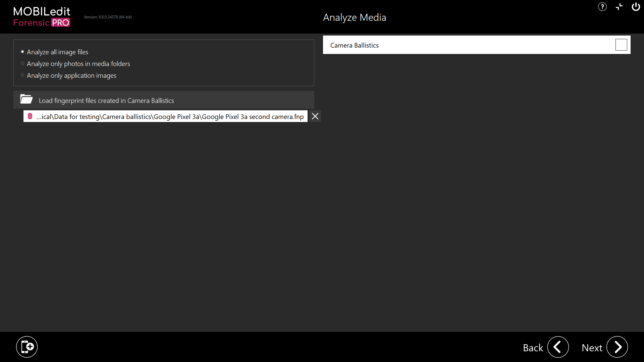644x362 pixels.
Task: Click the exit fullscreen arrows icon
Action: 619,7
